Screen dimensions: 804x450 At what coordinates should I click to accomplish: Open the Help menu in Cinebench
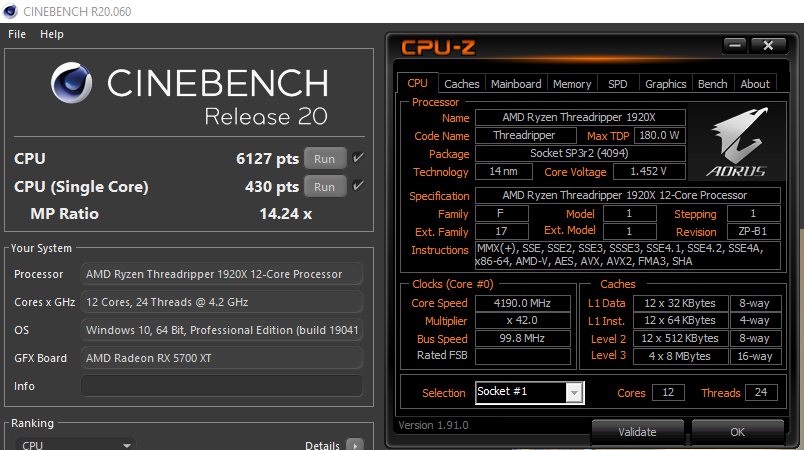(x=52, y=34)
